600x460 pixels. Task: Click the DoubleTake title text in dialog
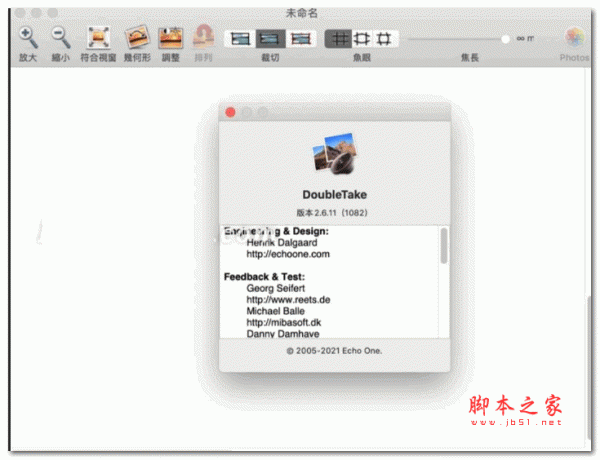pyautogui.click(x=335, y=195)
